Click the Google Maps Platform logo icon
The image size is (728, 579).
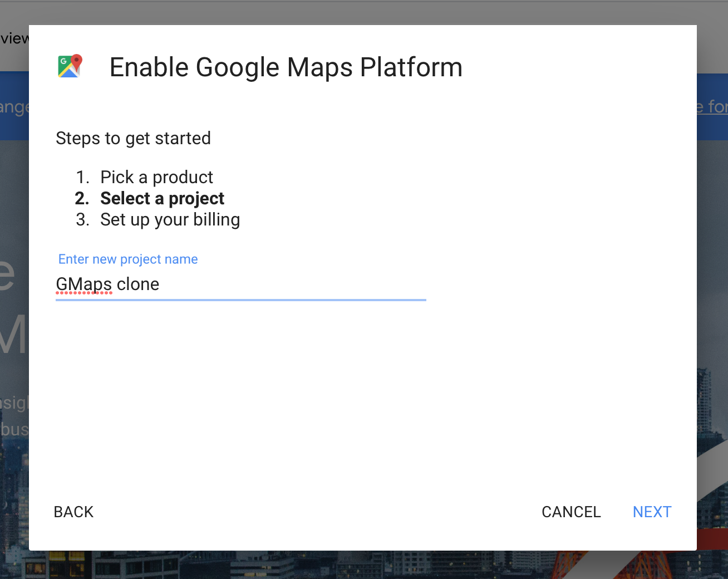(x=69, y=66)
